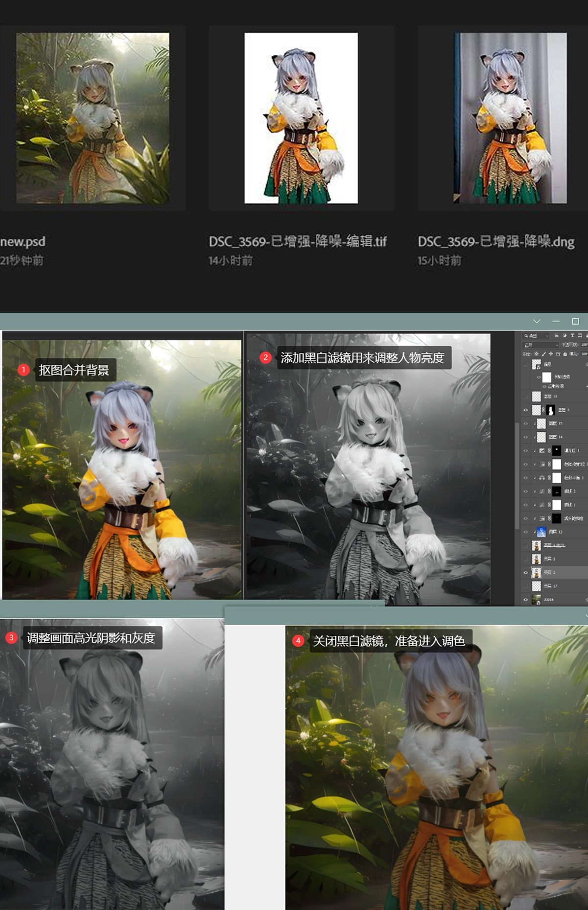Click the lock transparent pixels icon
The height and width of the screenshot is (910, 588).
tap(537, 354)
